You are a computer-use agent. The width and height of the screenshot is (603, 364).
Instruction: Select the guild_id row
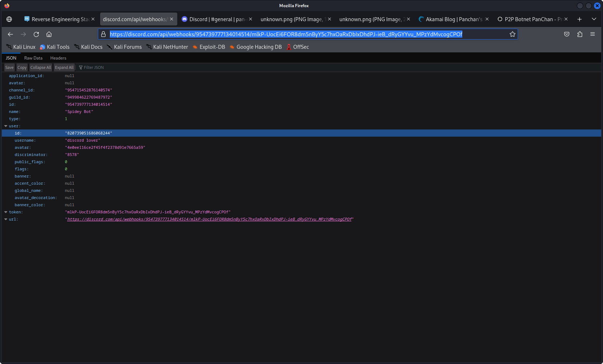tap(301, 97)
